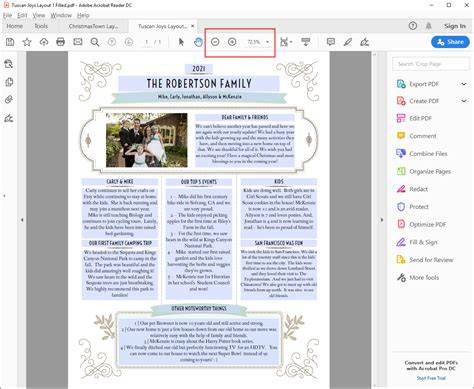Expand the Export PDF chevron

tap(464, 84)
